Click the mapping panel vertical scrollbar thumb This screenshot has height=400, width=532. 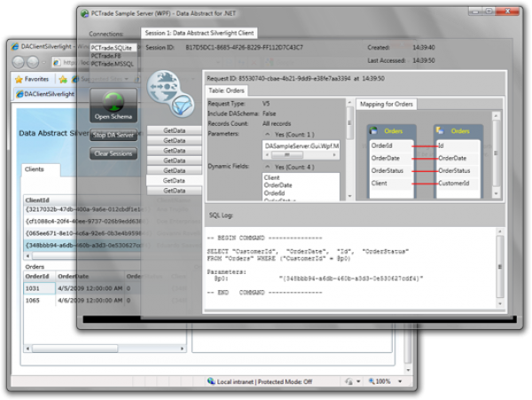pyautogui.click(x=496, y=153)
